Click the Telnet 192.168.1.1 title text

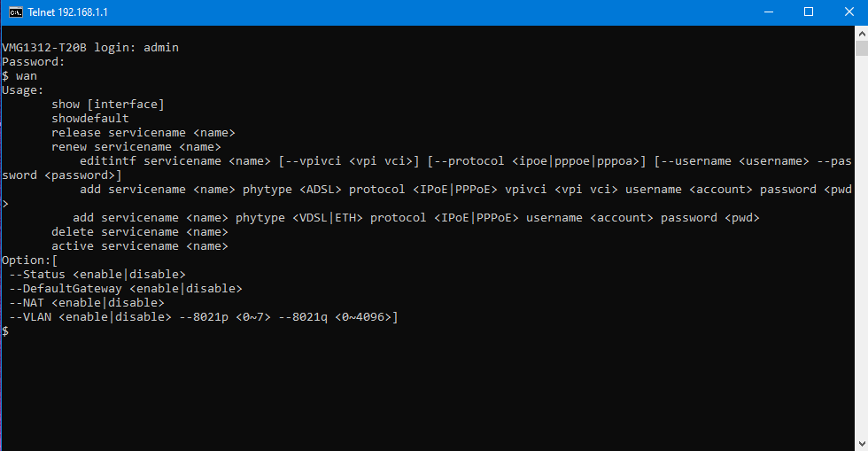[x=67, y=12]
